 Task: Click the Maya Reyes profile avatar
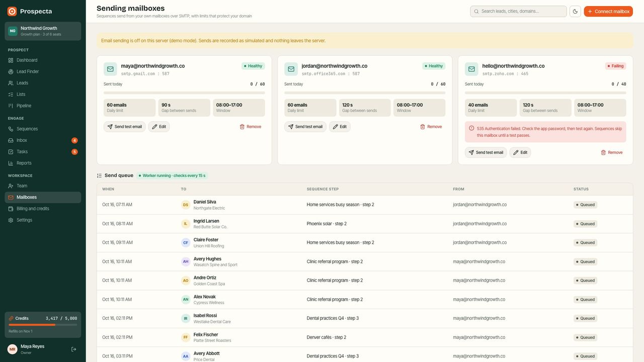click(12, 349)
